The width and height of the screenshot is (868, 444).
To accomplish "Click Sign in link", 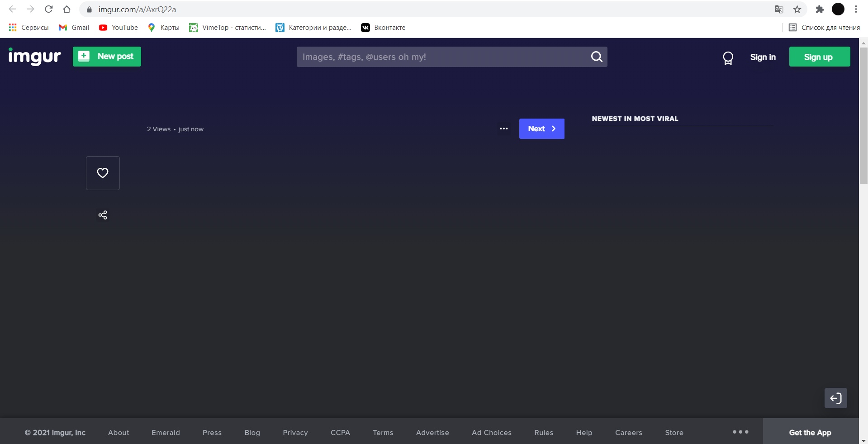I will pos(763,57).
